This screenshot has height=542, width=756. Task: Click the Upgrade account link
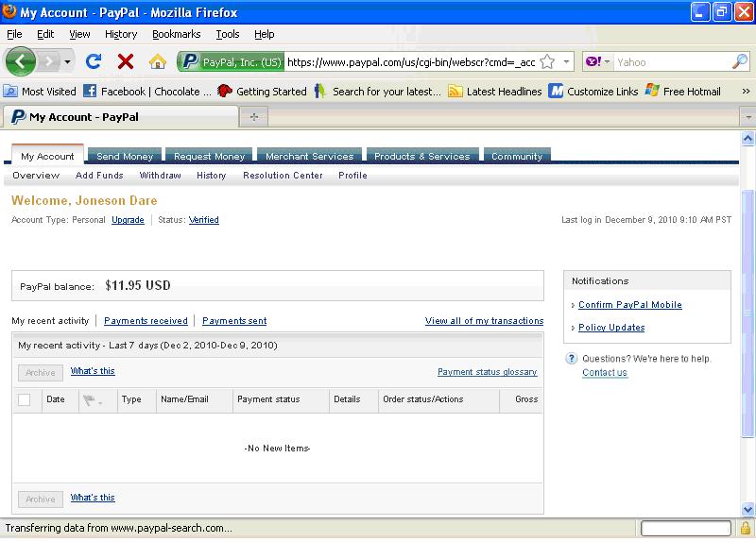[x=128, y=220]
